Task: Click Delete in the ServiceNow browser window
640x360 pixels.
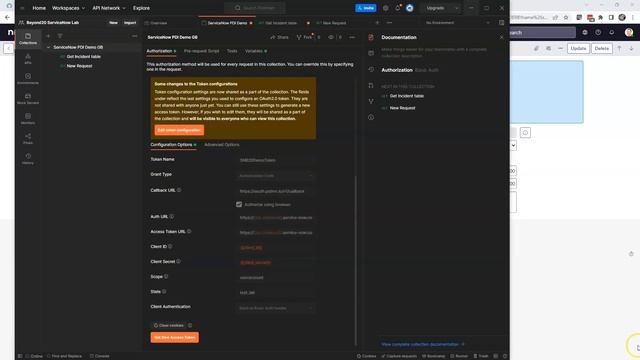Action: (602, 48)
